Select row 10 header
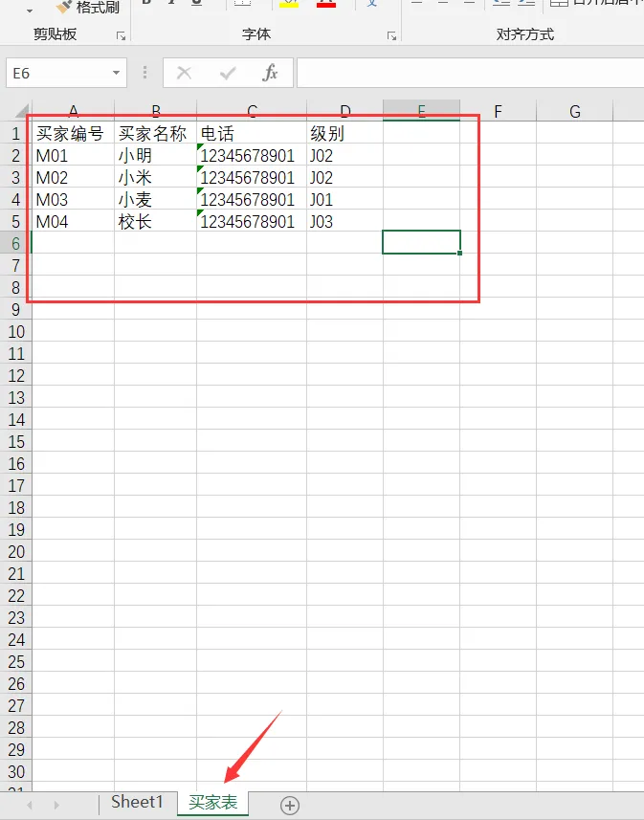Image resolution: width=644 pixels, height=820 pixels. tap(15, 332)
